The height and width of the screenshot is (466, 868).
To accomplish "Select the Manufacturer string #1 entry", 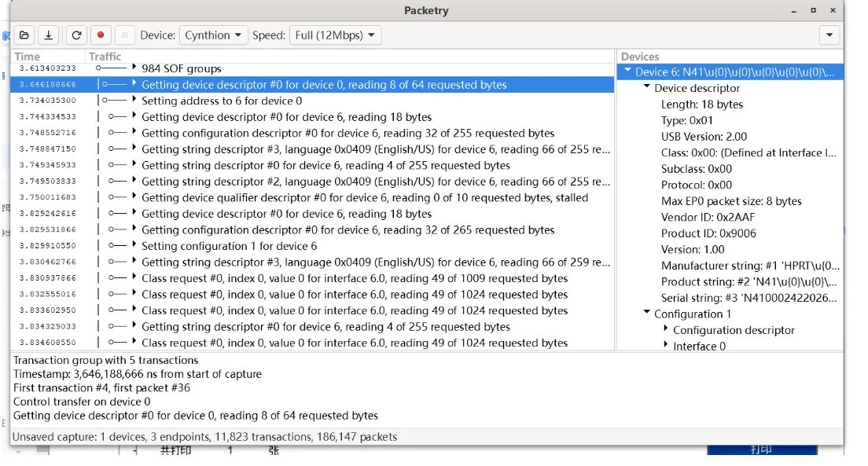I will tap(750, 265).
